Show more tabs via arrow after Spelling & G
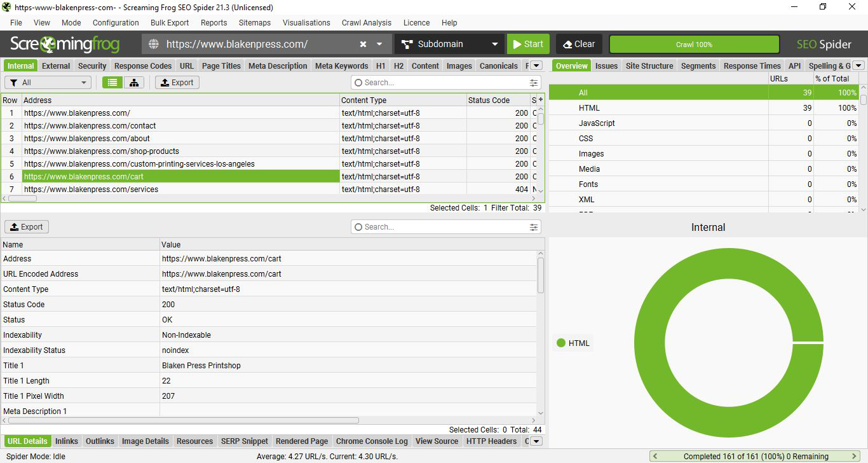The height and width of the screenshot is (463, 868). pos(858,66)
